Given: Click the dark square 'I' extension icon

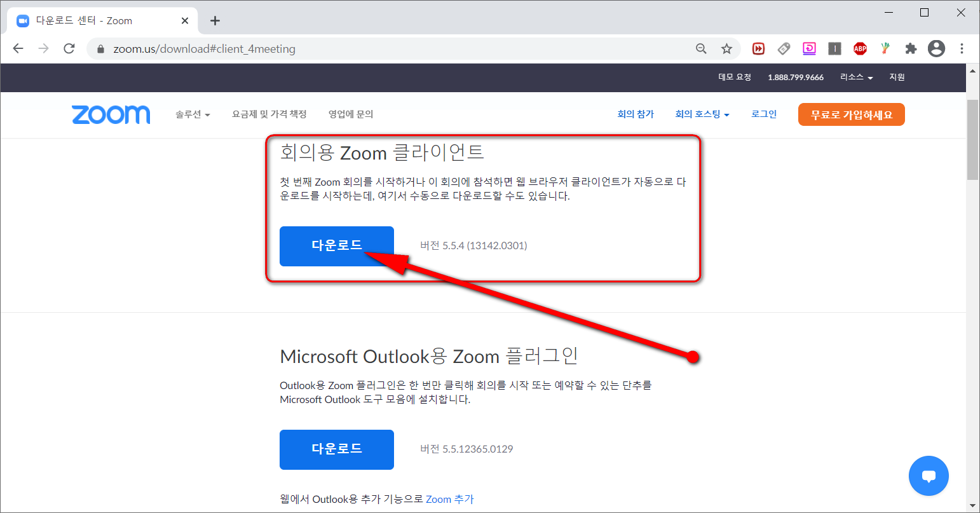Looking at the screenshot, I should (834, 48).
